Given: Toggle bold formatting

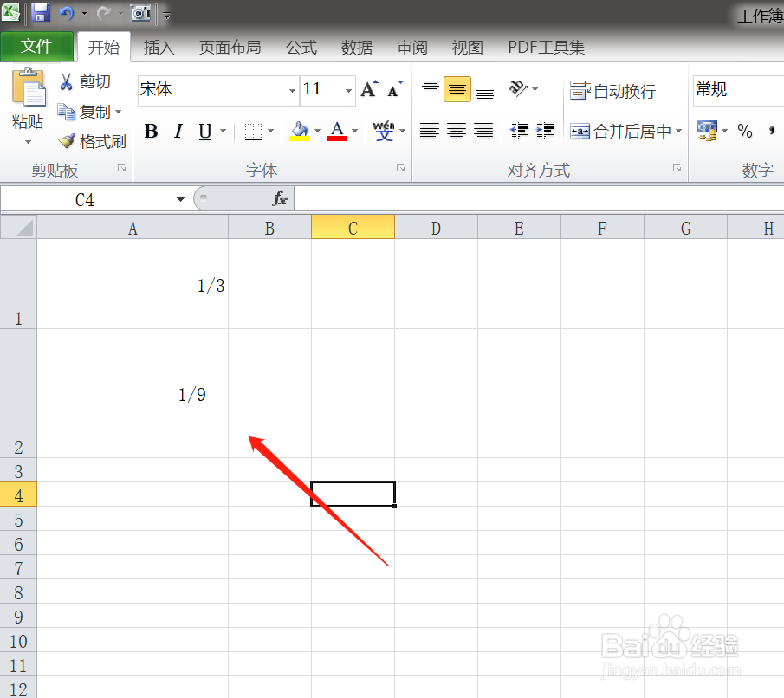Looking at the screenshot, I should pos(151,131).
